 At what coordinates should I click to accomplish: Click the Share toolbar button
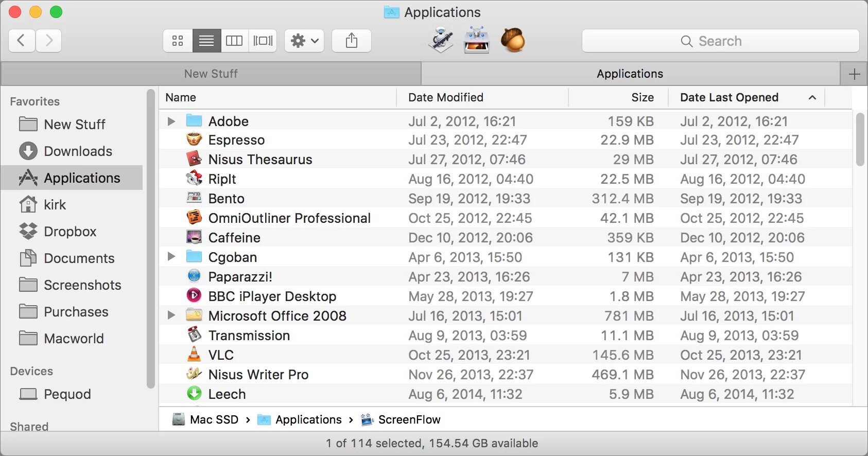coord(352,41)
